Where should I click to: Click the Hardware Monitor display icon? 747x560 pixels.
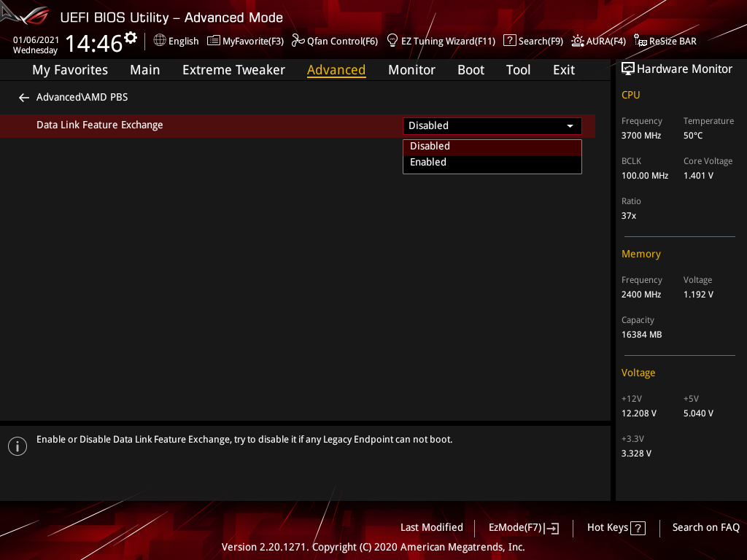pyautogui.click(x=628, y=69)
